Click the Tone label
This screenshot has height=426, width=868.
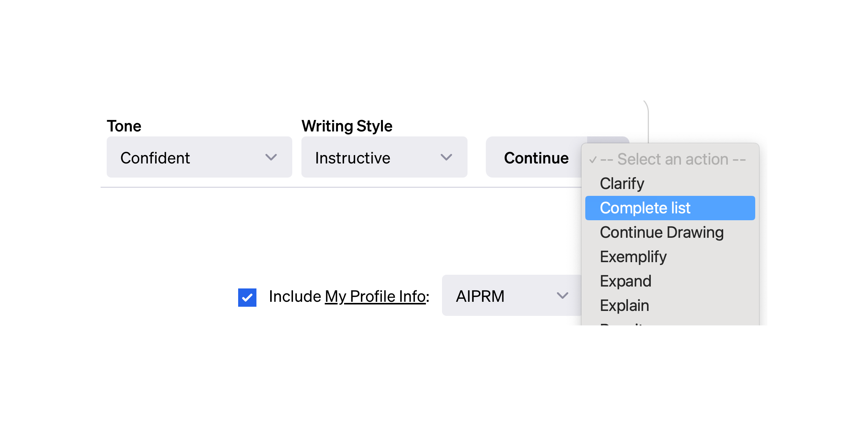tap(124, 126)
